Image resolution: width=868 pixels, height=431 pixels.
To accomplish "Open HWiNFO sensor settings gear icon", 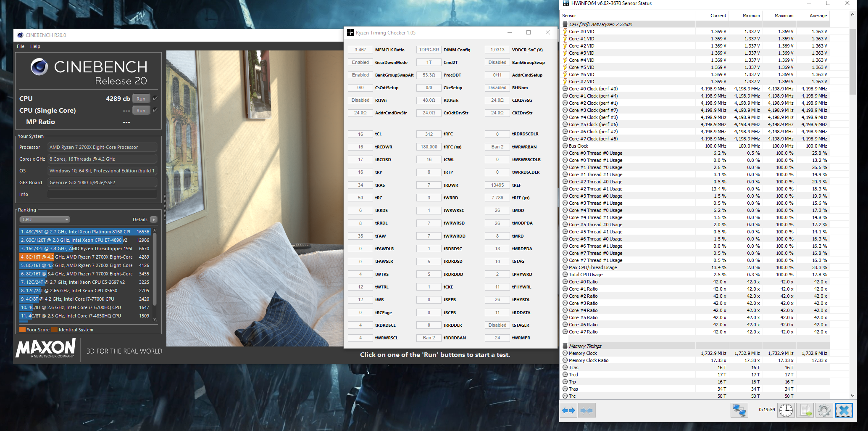I will [824, 410].
